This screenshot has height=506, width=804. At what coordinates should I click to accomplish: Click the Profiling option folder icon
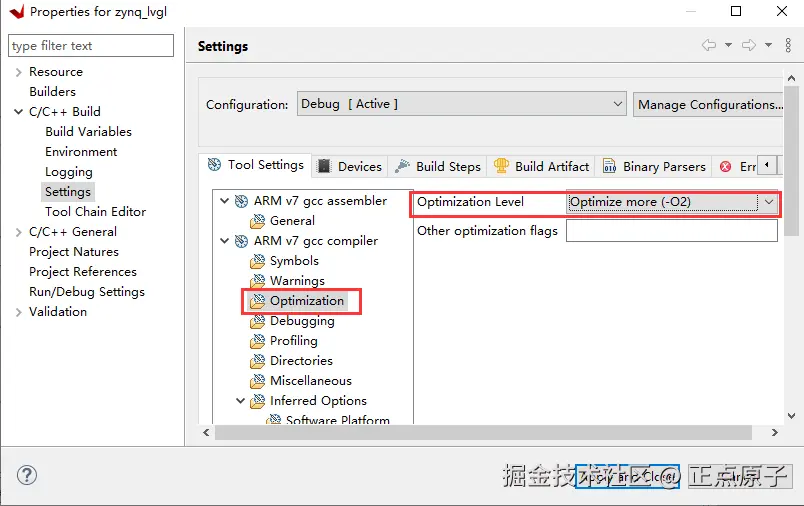coord(257,341)
